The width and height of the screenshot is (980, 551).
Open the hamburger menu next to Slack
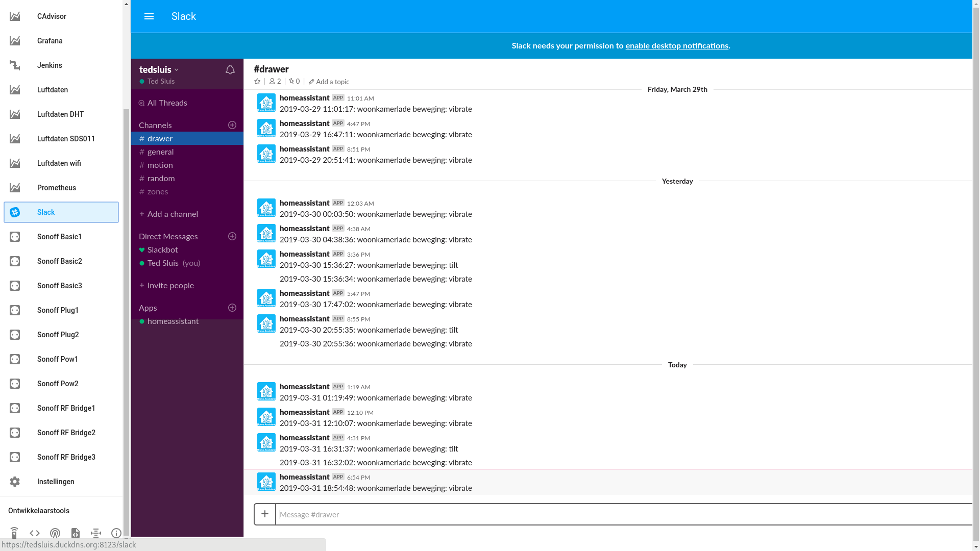click(x=149, y=16)
